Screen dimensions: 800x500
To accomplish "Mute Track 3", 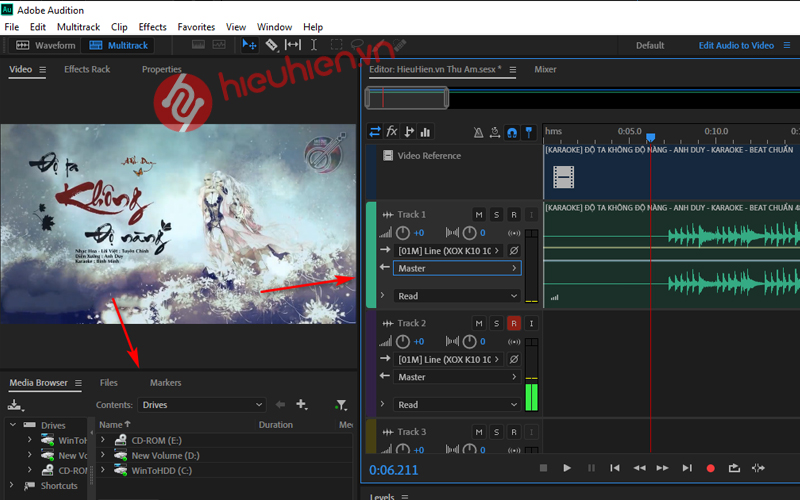I will click(479, 432).
